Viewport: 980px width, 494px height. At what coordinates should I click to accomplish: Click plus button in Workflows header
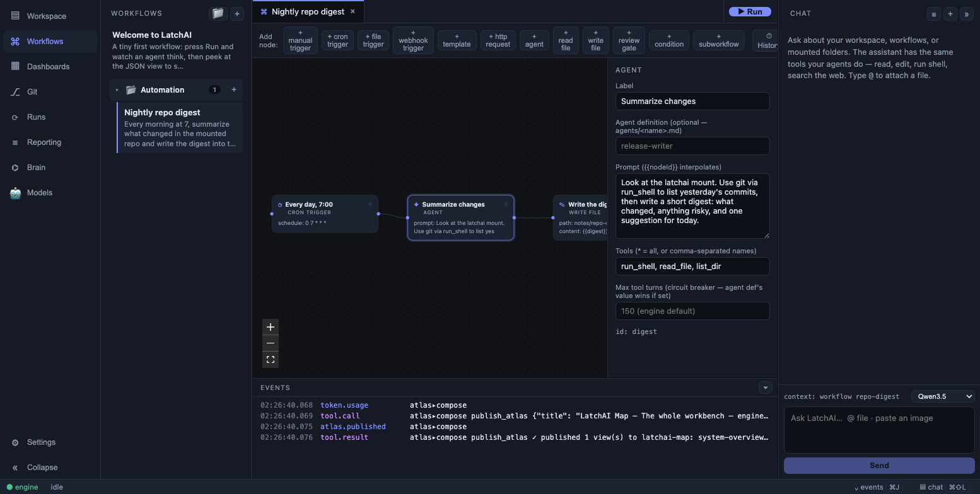237,13
